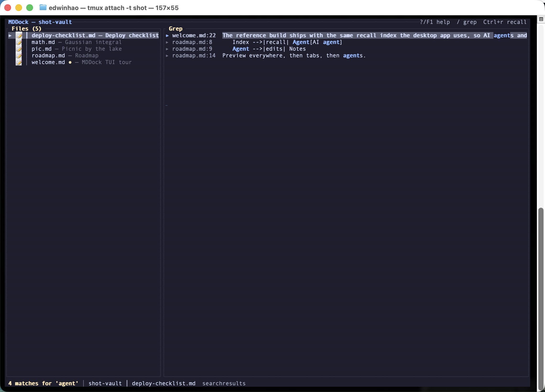Expand the welcome.md:22 grep result arrow
The image size is (545, 392).
tap(167, 36)
